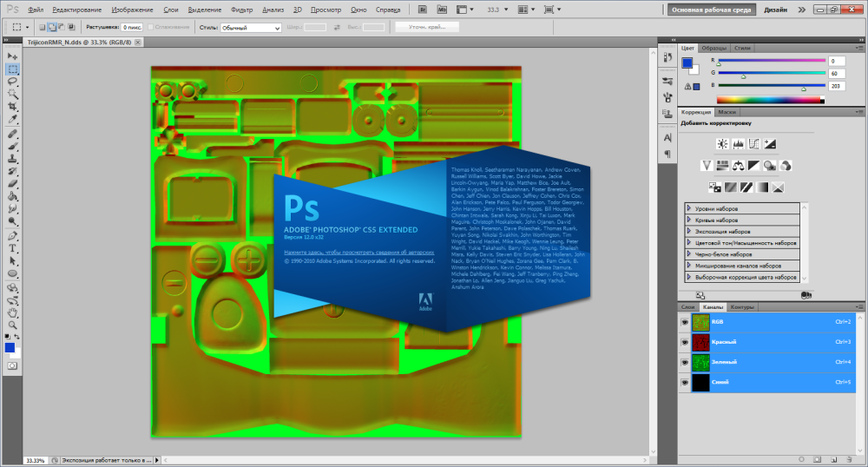Viewport: 868px width, 467px height.
Task: Select the Pen tool
Action: (12, 236)
